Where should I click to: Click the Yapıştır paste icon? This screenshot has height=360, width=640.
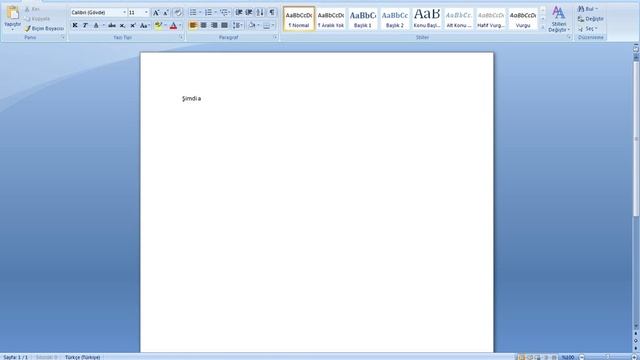click(x=13, y=13)
